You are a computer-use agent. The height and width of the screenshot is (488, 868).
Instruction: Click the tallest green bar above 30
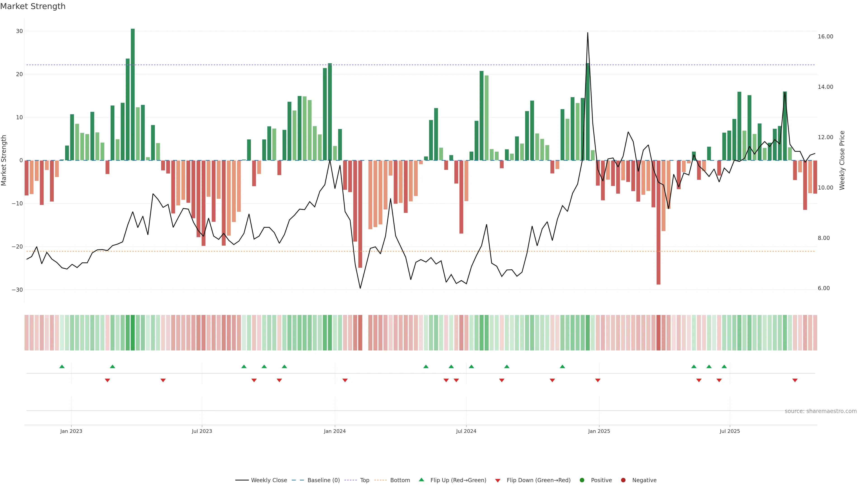pyautogui.click(x=133, y=94)
